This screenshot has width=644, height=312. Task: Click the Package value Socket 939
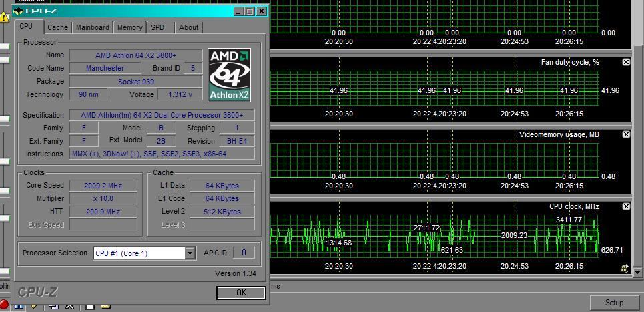[x=136, y=82]
